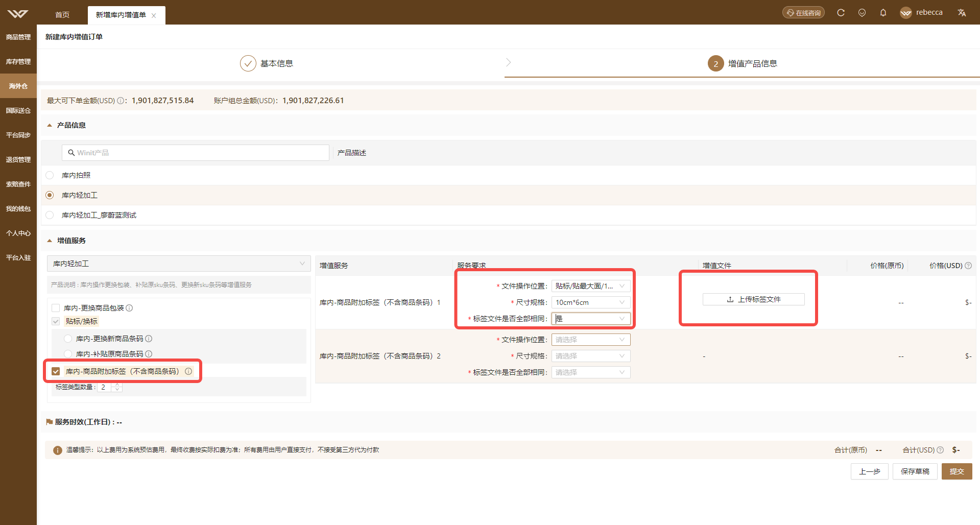Viewport: 980px width, 525px height.
Task: Switch to the 首页 tab
Action: coord(62,15)
